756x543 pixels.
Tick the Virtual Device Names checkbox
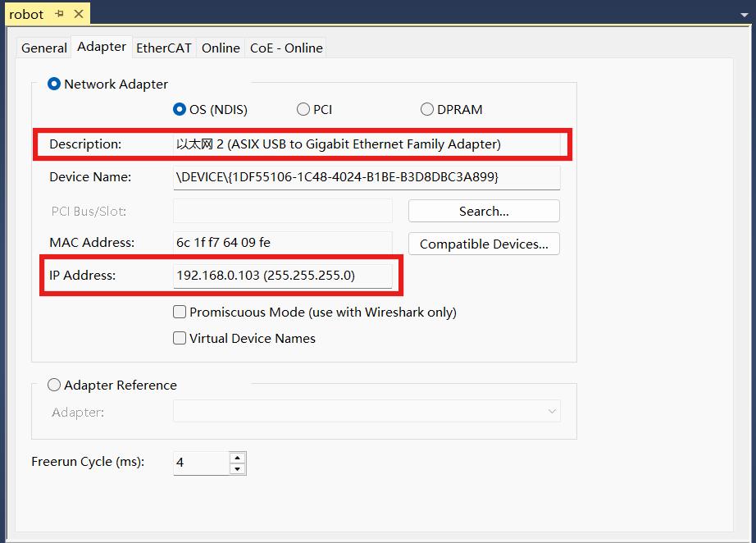180,338
